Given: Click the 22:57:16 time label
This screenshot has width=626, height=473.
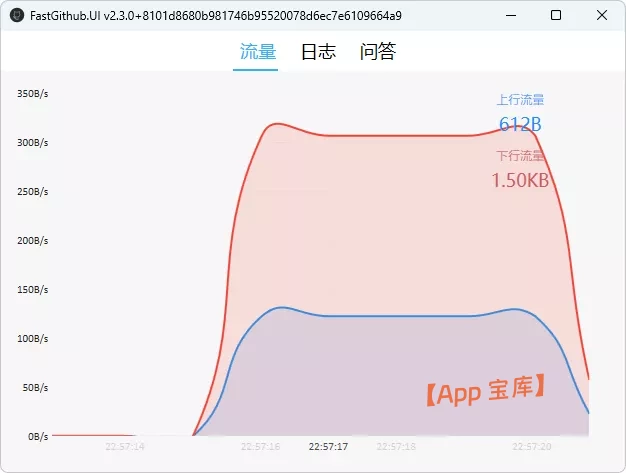Looking at the screenshot, I should click(260, 446).
